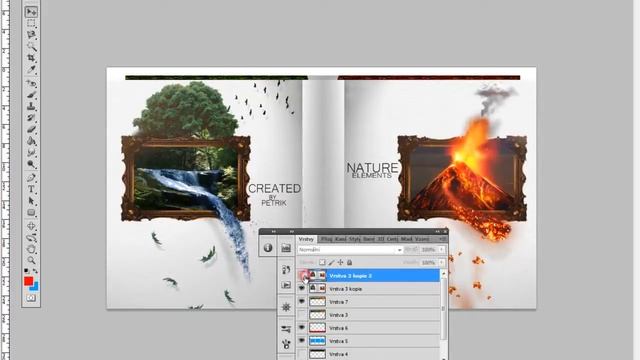The image size is (640, 360).
Task: Select the Brush tool
Action: 31,95
